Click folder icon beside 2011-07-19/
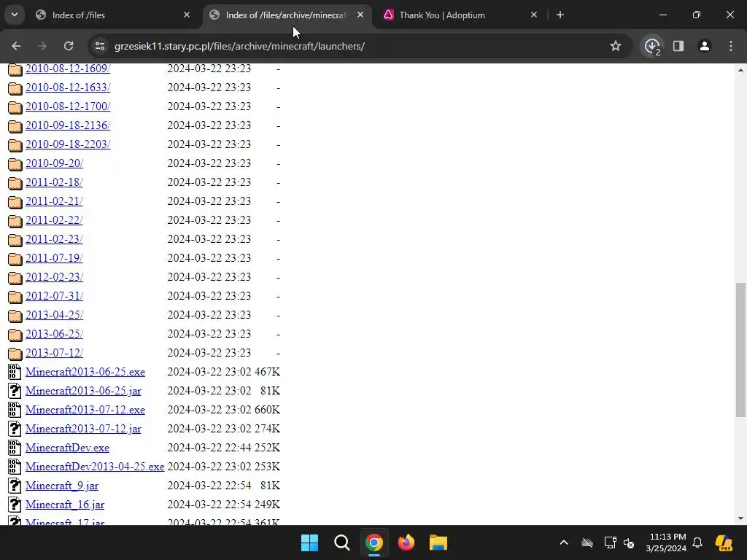Image resolution: width=747 pixels, height=560 pixels. point(15,259)
